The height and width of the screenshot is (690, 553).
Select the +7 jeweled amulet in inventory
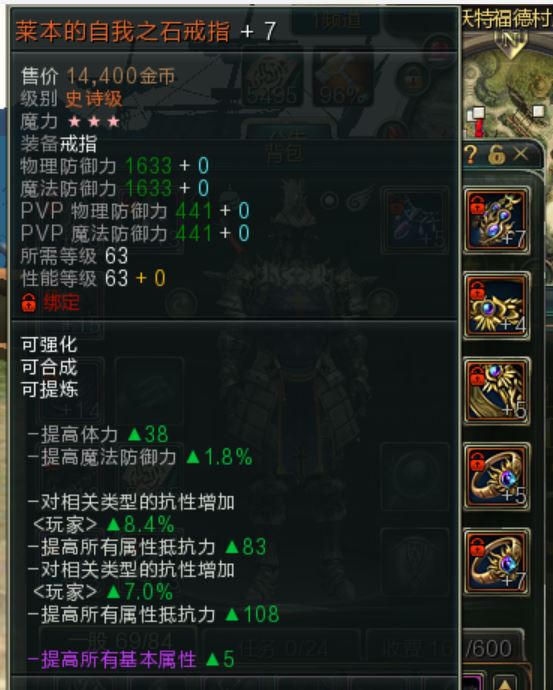point(497,220)
